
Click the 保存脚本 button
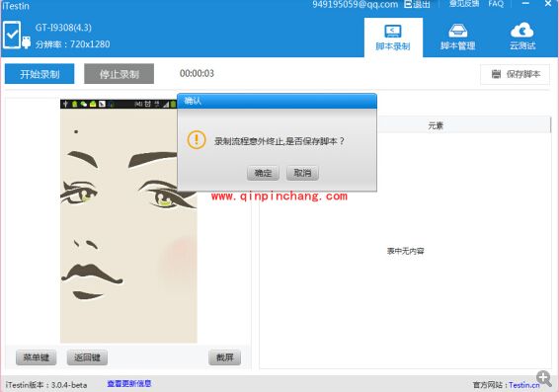click(x=515, y=74)
